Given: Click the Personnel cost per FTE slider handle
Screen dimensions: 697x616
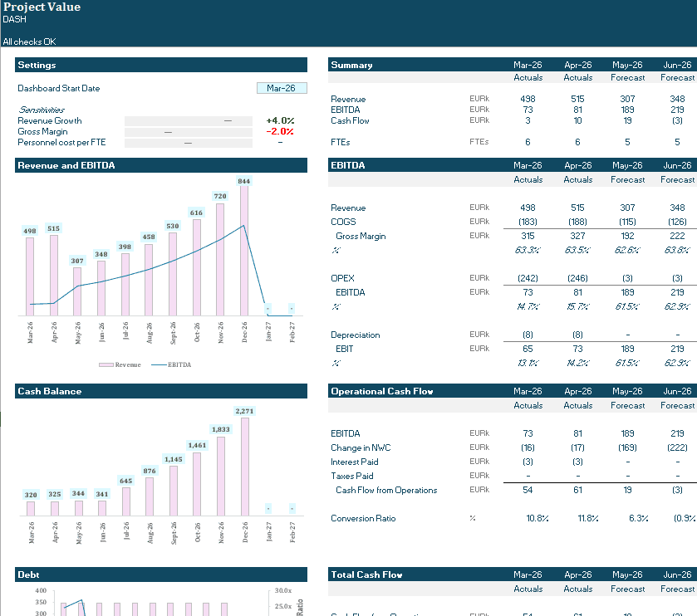Looking at the screenshot, I should tap(189, 142).
